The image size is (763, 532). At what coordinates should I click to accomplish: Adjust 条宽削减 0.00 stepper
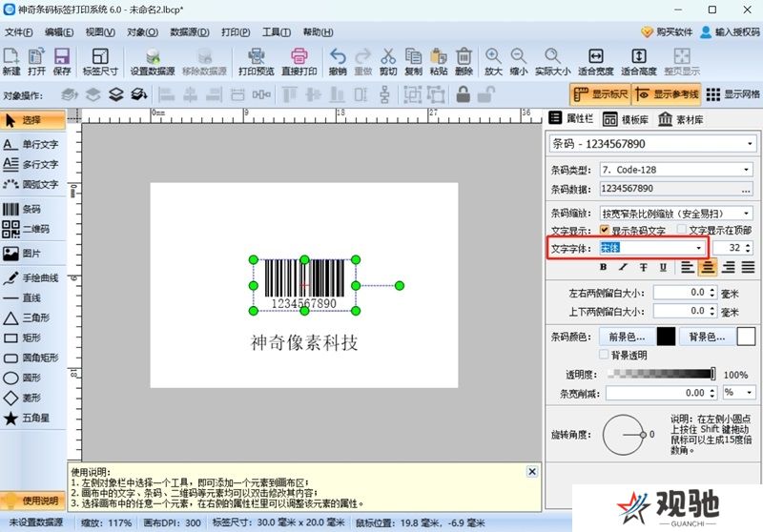tap(711, 393)
